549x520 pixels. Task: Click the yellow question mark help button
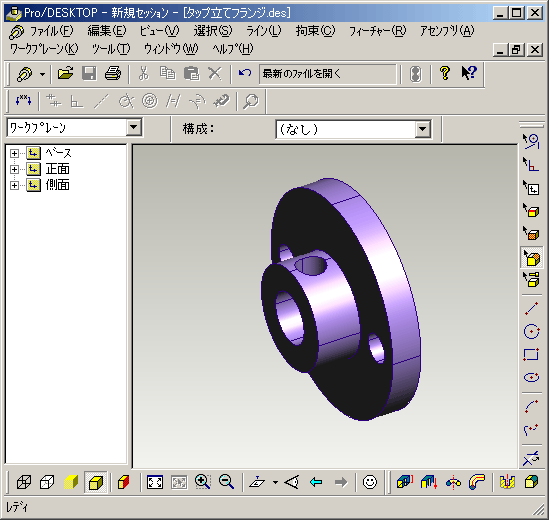click(445, 74)
